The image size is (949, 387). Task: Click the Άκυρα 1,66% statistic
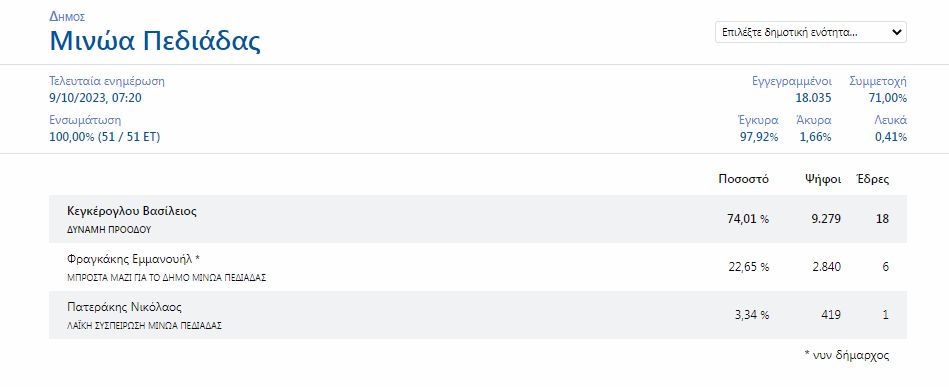814,128
